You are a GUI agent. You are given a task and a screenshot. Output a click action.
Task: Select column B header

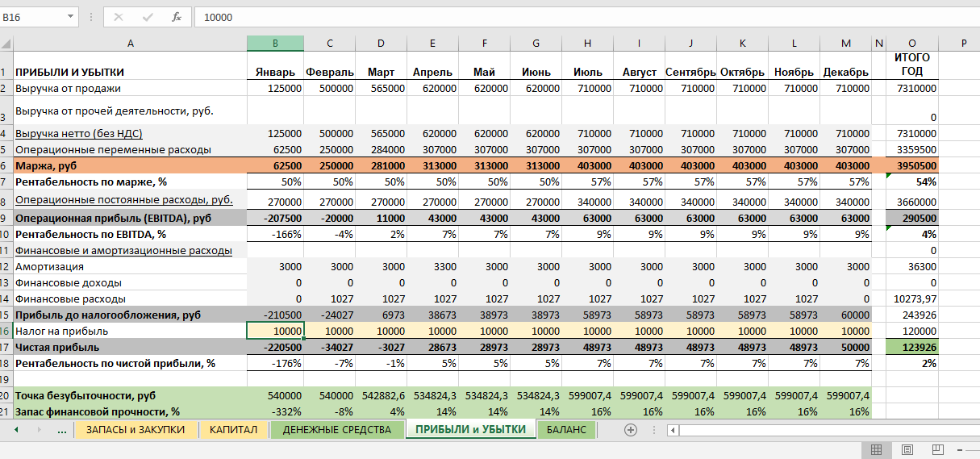[x=275, y=43]
